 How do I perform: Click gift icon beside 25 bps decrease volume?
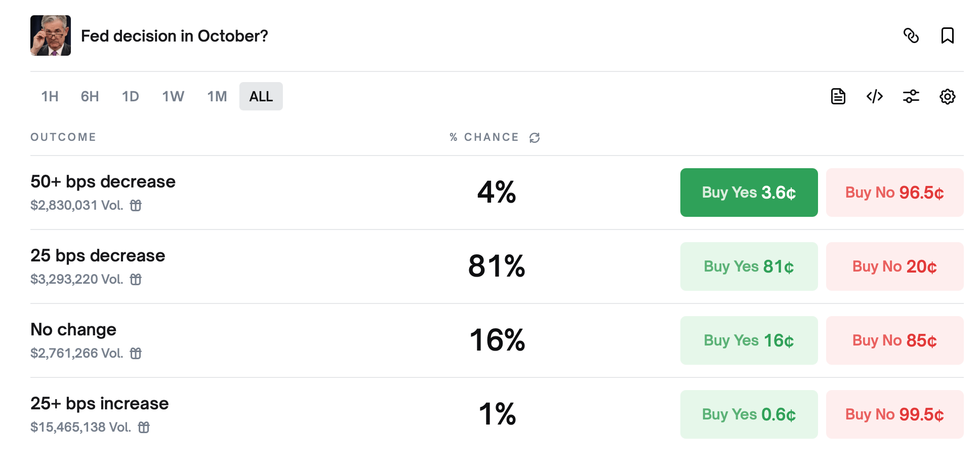click(x=136, y=279)
